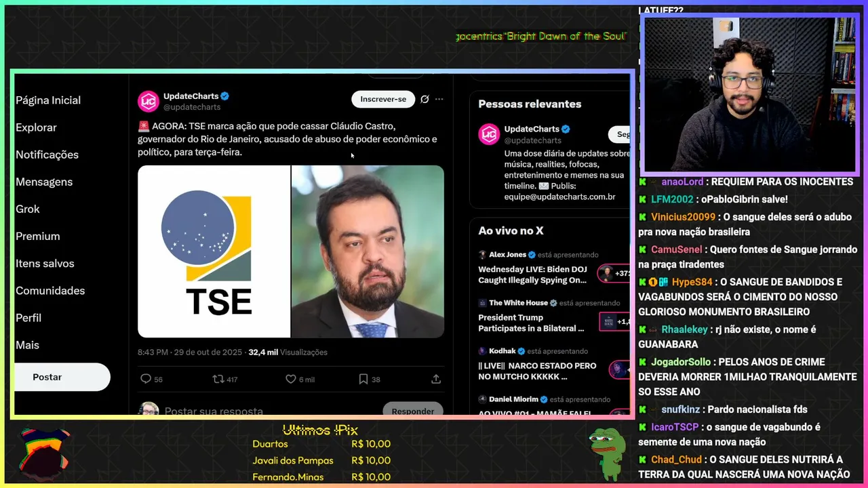The image size is (868, 488).
Task: Click the Pepe frog emote in the overlay
Action: (x=608, y=453)
